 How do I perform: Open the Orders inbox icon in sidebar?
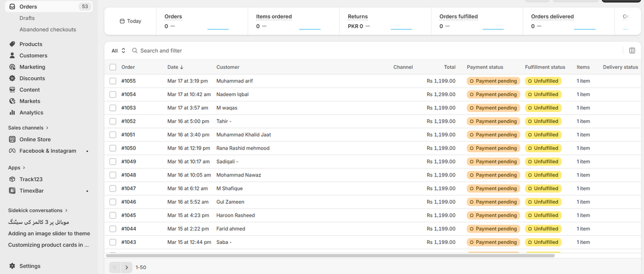(x=12, y=6)
